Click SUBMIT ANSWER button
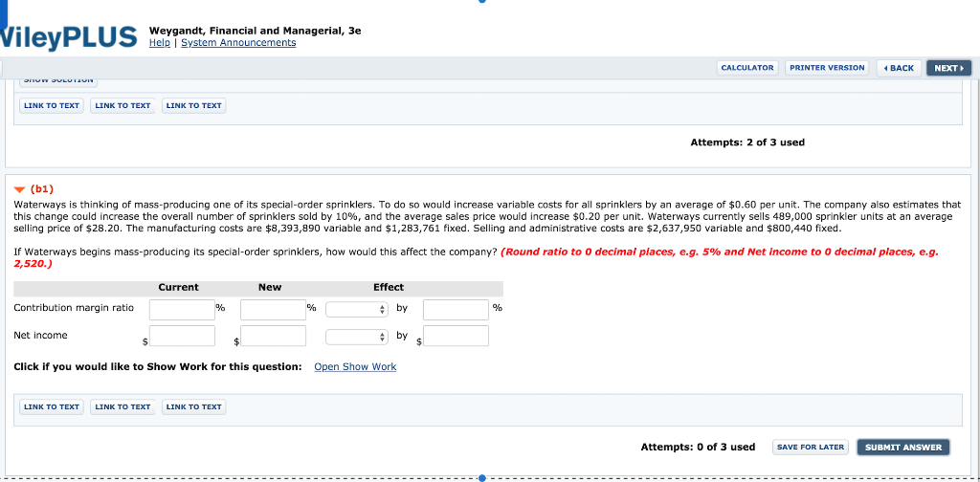 pyautogui.click(x=903, y=447)
